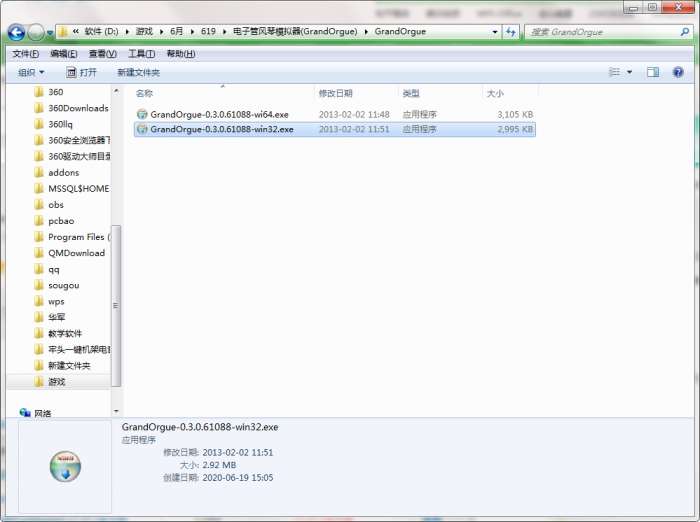The width and height of the screenshot is (700, 522).
Task: Click the navigation pane scroll up arrow
Action: click(116, 91)
